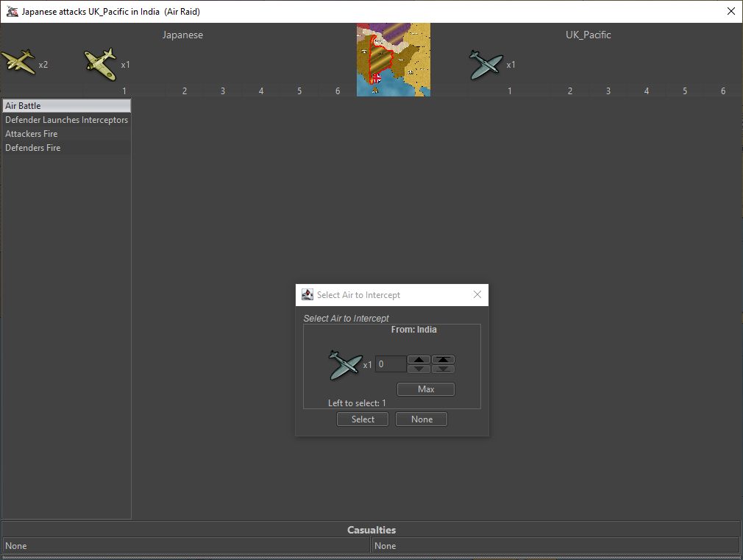
Task: Click the Japanese fighter unit icon
Action: pos(100,64)
